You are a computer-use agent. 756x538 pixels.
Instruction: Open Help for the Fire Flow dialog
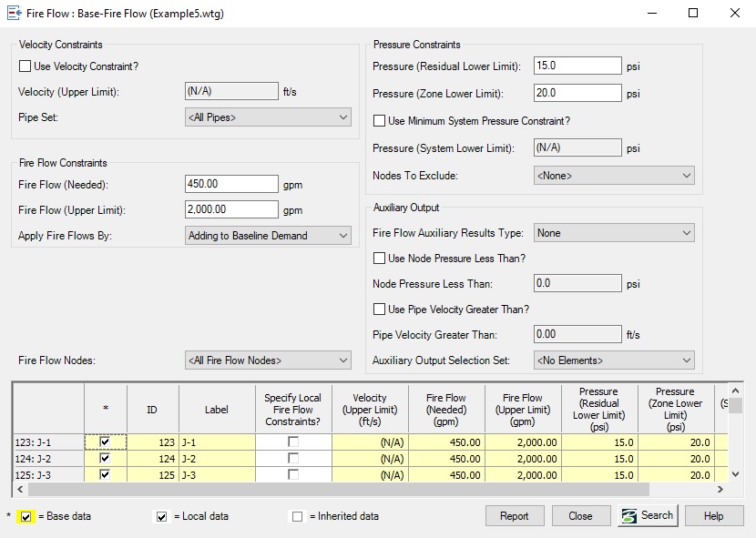[x=715, y=514]
